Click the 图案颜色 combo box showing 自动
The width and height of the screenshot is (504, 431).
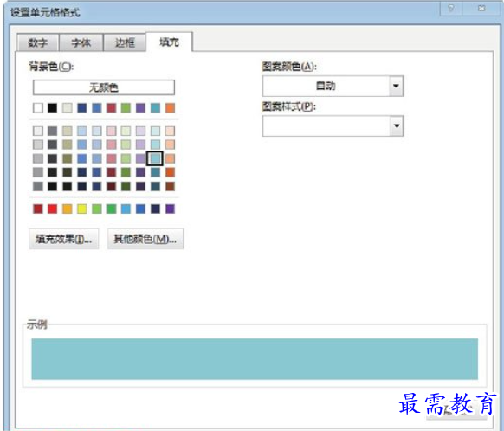(333, 86)
